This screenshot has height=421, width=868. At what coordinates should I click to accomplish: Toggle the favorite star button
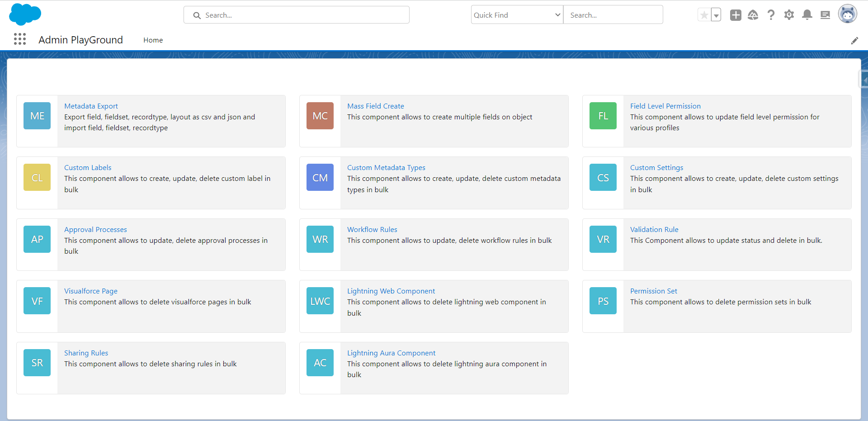pyautogui.click(x=704, y=15)
